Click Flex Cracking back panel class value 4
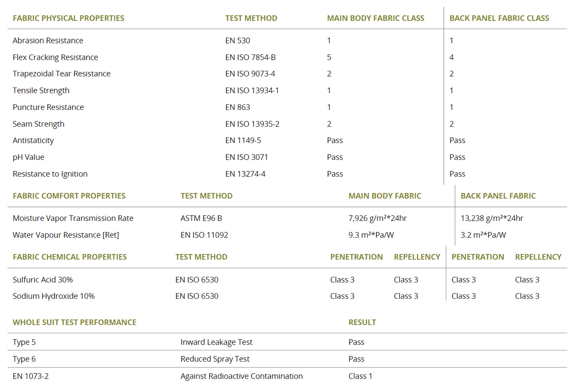 452,57
